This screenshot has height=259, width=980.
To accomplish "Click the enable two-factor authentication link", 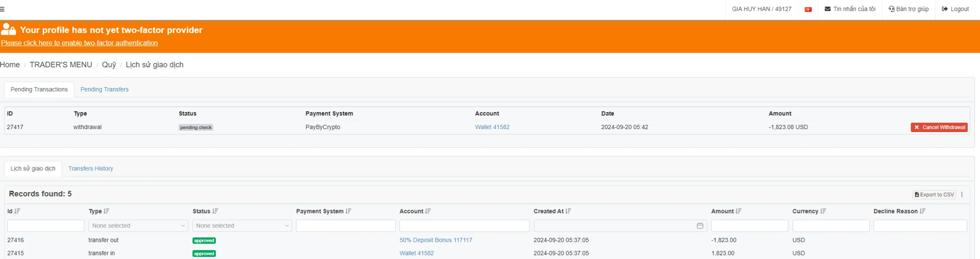I will click(79, 43).
